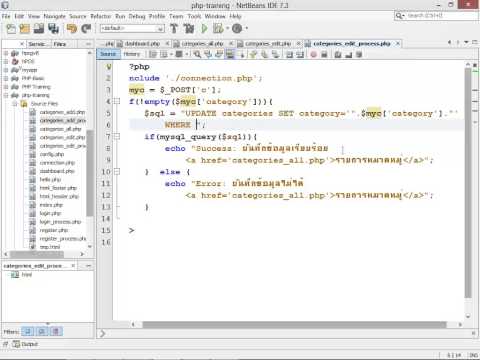Open the Files panel tab

click(x=60, y=44)
